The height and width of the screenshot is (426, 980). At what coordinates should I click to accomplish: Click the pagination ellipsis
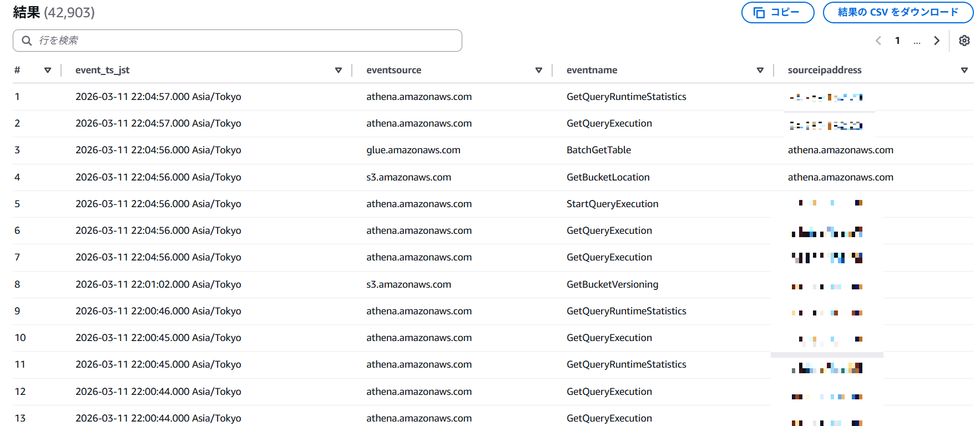coord(917,41)
